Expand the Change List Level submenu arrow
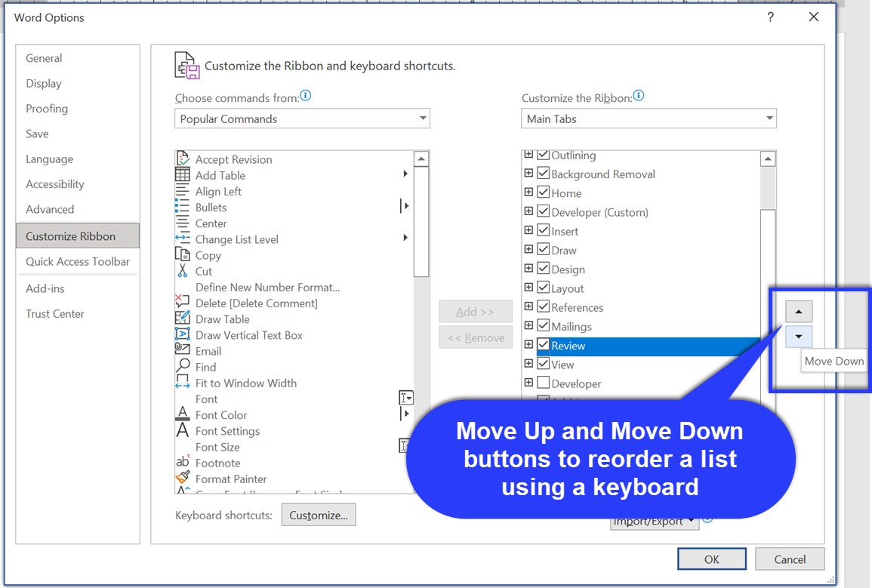The width and height of the screenshot is (872, 588). point(405,238)
